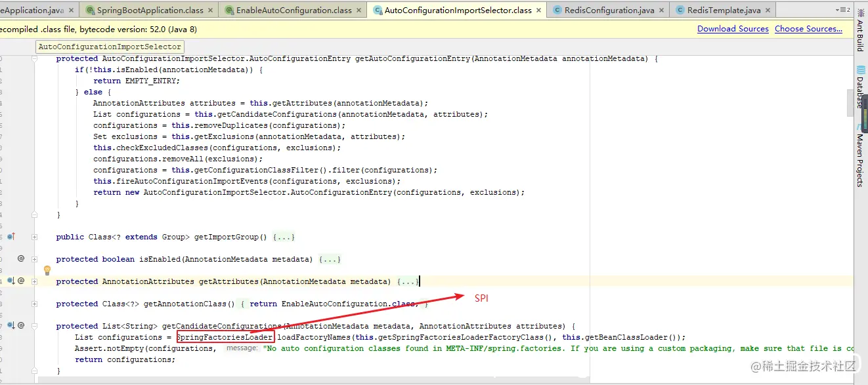Image resolution: width=868 pixels, height=385 pixels.
Task: Click the override gutter icon beside getImportGroup()
Action: (11, 237)
